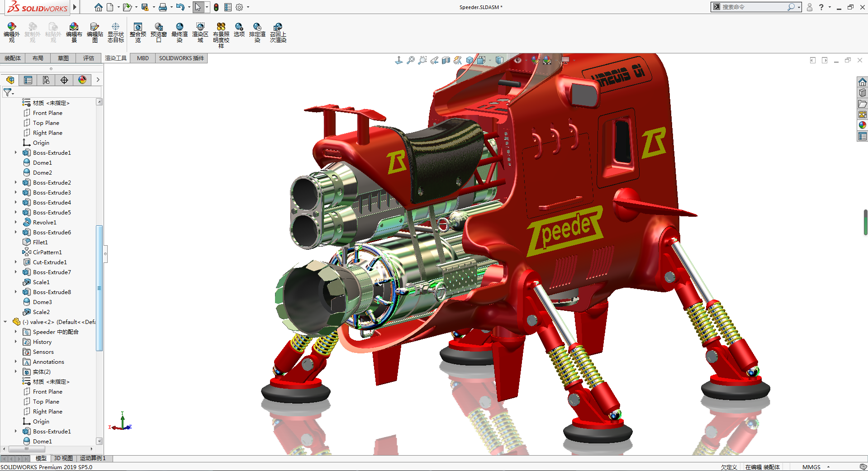Click the Home icon in the top toolbar
Image resolution: width=868 pixels, height=471 pixels.
99,7
